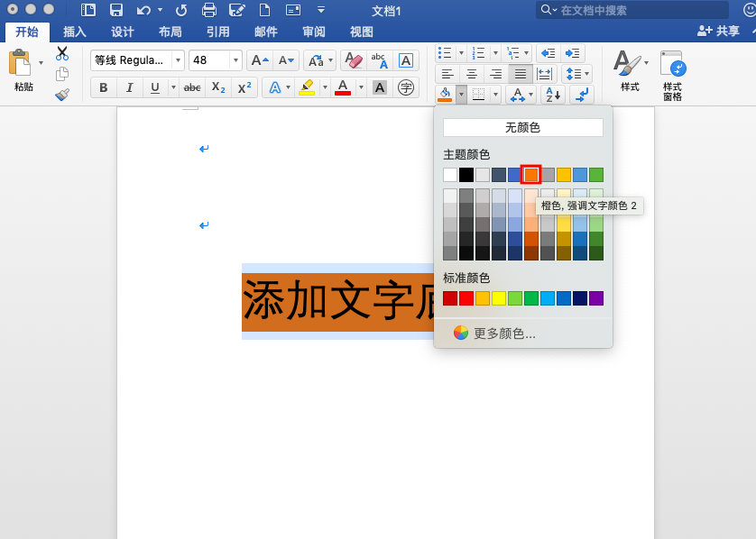Open the Styles Pane (样式窗格)
Screen dimensions: 756x539
672,74
